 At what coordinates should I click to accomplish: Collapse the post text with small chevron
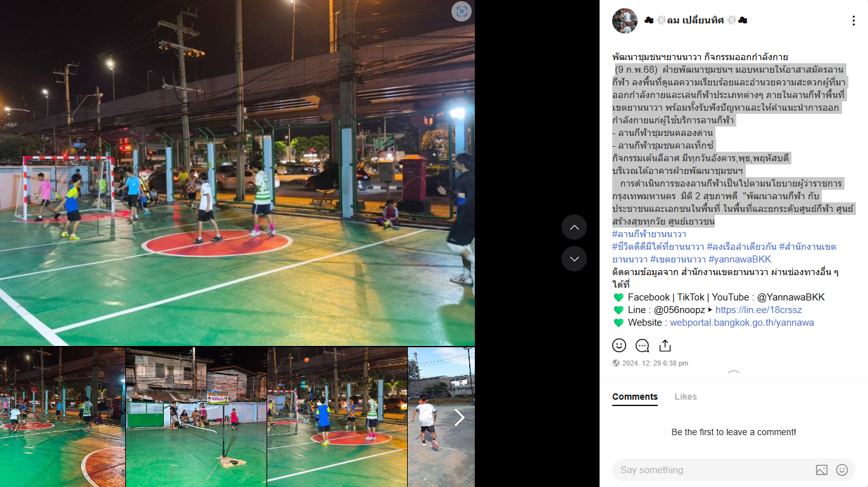[734, 372]
